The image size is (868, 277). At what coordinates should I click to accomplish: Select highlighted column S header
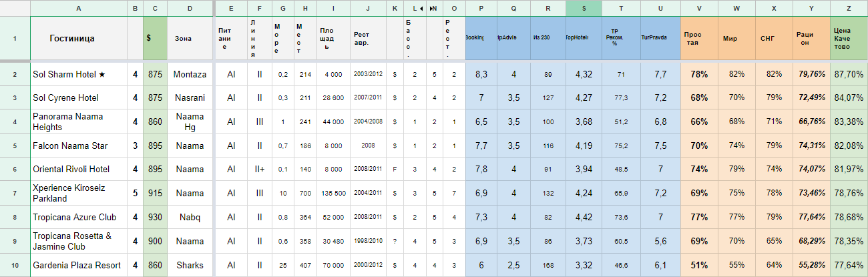(584, 8)
